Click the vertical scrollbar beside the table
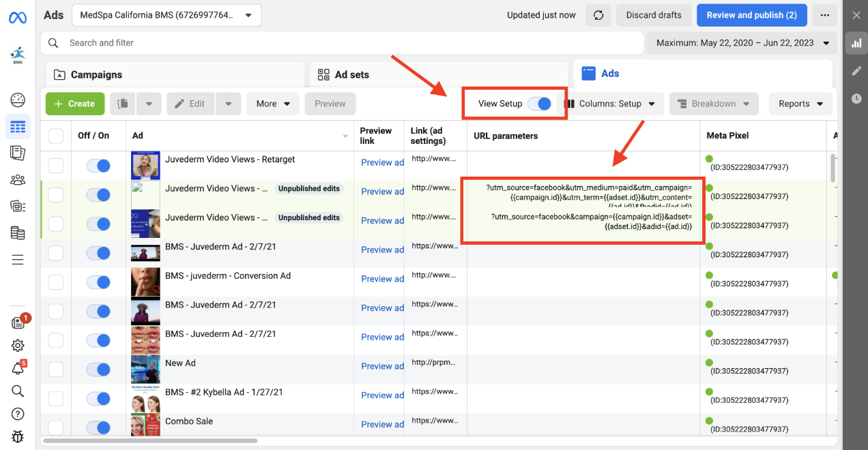The height and width of the screenshot is (450, 868). (833, 168)
